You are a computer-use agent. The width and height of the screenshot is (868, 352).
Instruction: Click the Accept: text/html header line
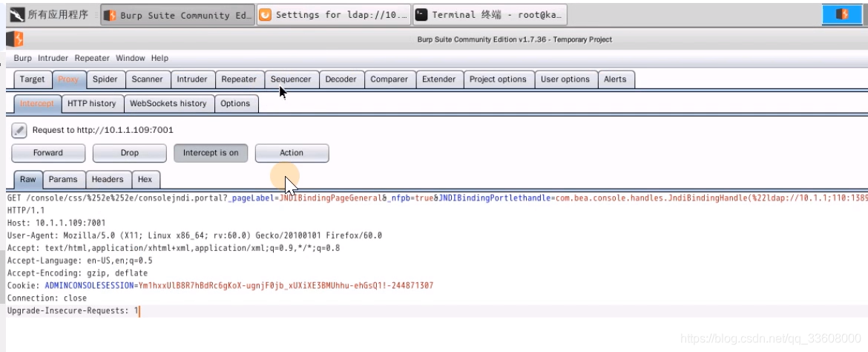point(174,248)
